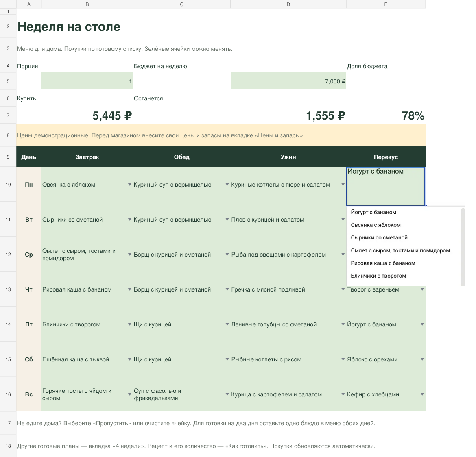Click the row 18 note about 4 недели tab
Image resolution: width=476 pixels, height=457 pixels.
pyautogui.click(x=196, y=446)
